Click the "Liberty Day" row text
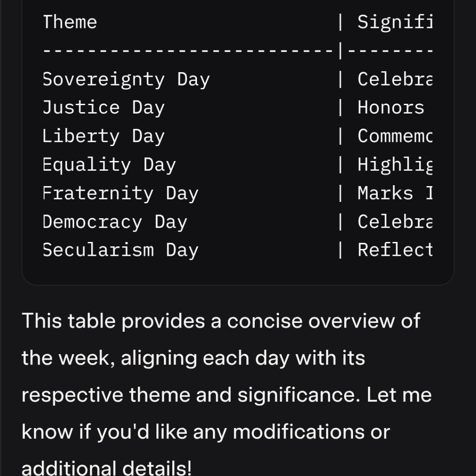476x476 pixels. (x=103, y=136)
